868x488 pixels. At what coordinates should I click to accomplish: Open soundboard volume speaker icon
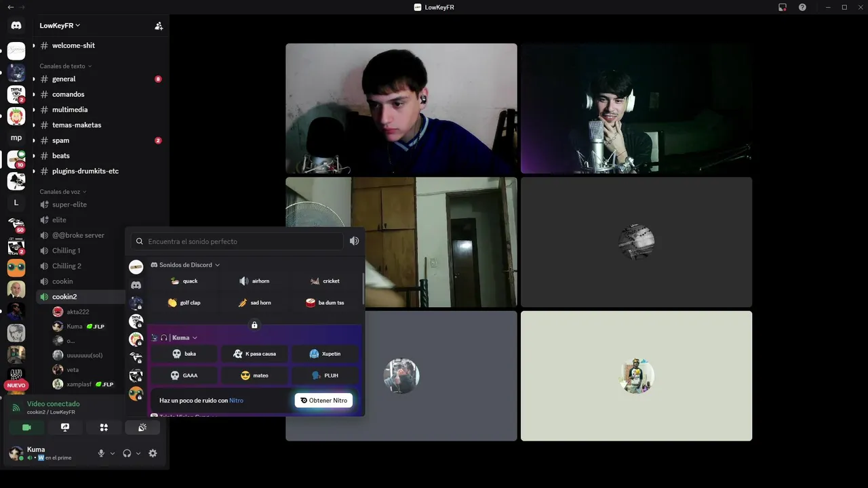(x=354, y=241)
